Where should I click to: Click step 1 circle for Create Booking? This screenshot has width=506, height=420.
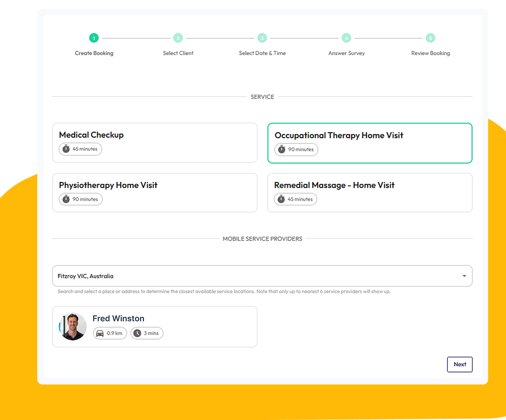94,38
